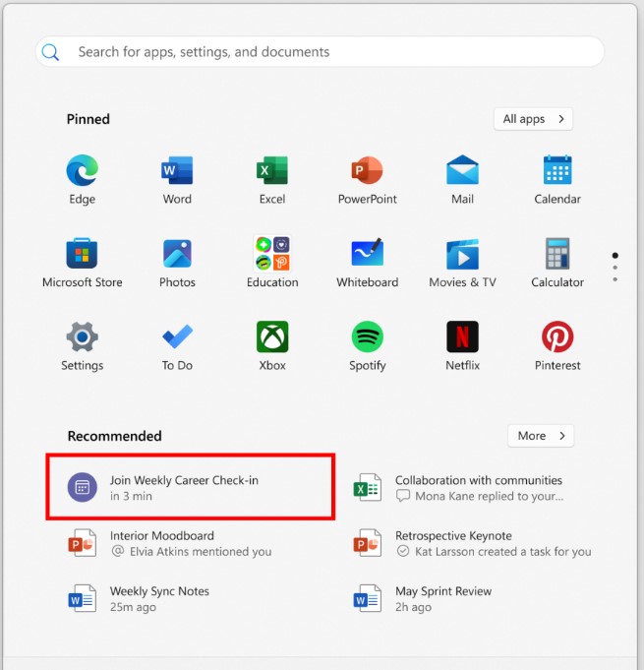Open the Edge browser icon

coord(82,170)
